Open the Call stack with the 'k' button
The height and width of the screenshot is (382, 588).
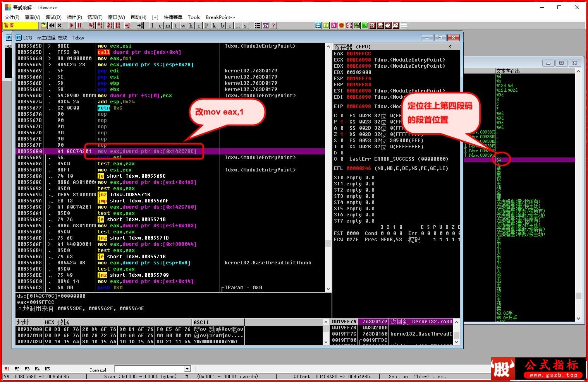tap(214, 26)
